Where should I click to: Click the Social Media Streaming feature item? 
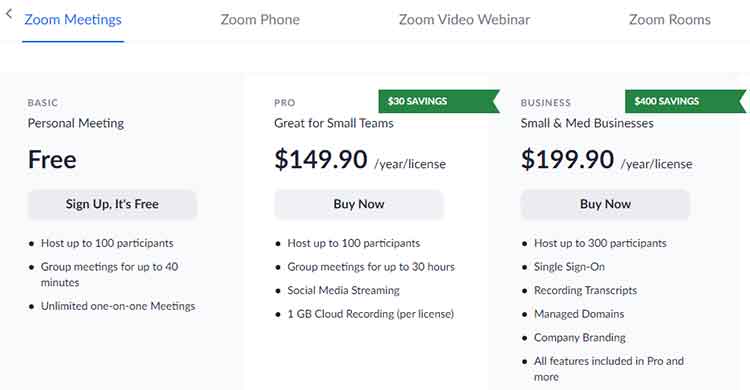[343, 290]
